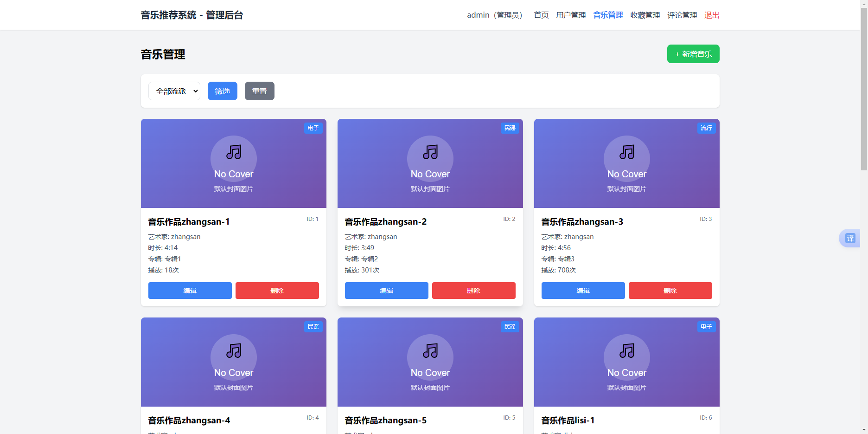This screenshot has width=868, height=434.
Task: Click the ID: 5 label
Action: 509,418
